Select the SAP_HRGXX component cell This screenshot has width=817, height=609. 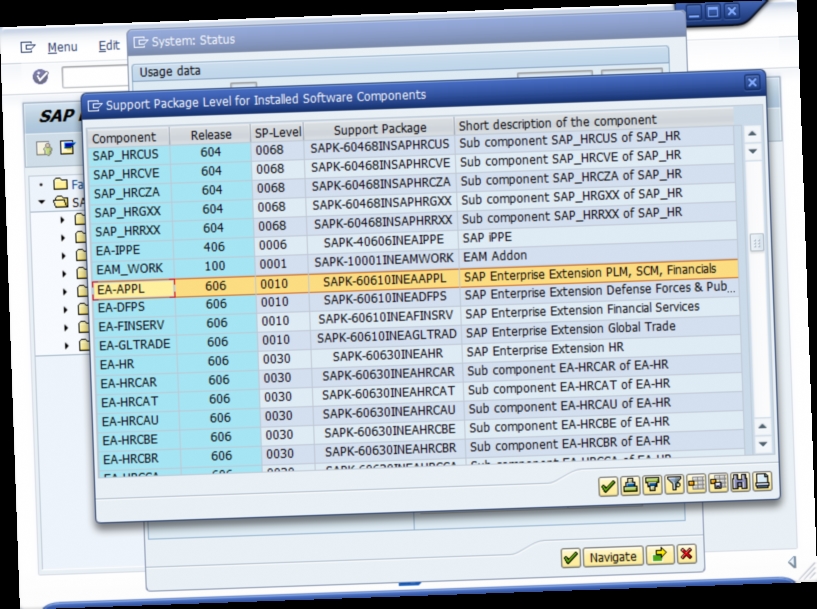[131, 212]
